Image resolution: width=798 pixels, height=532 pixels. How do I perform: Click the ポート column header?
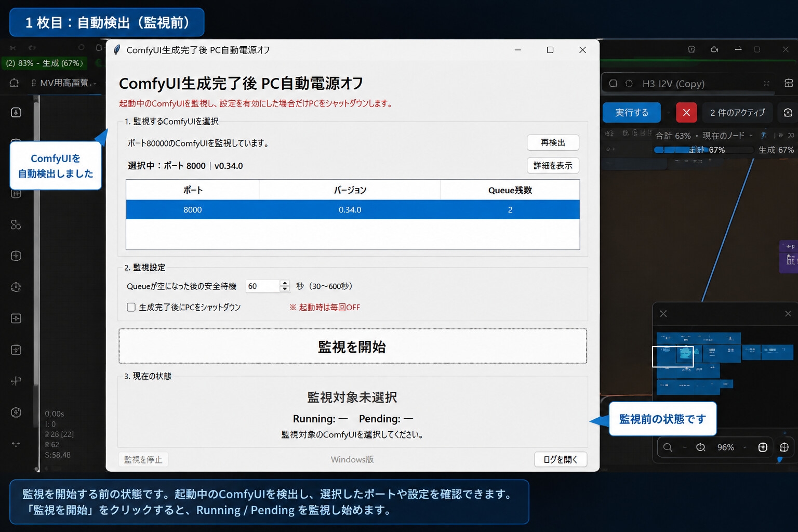coord(193,190)
